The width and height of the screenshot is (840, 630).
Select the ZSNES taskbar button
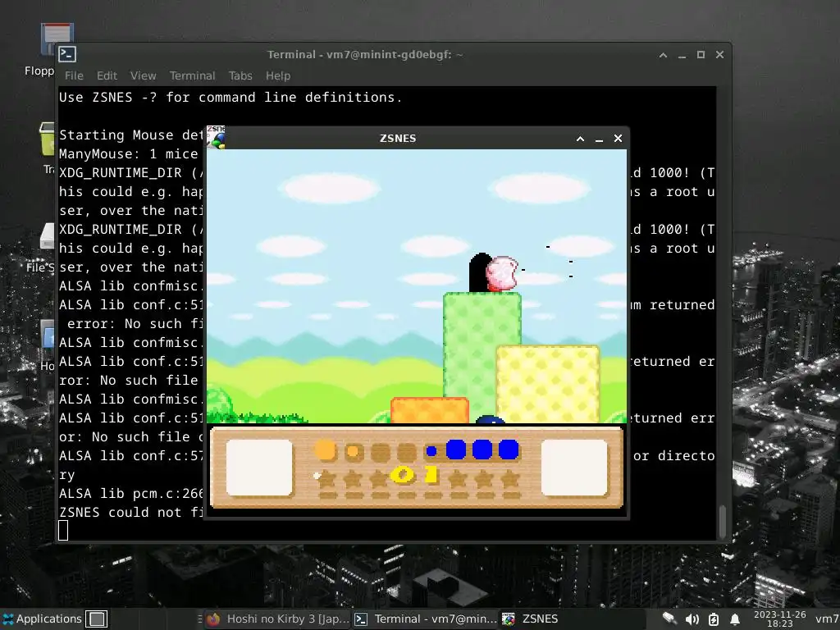571,619
